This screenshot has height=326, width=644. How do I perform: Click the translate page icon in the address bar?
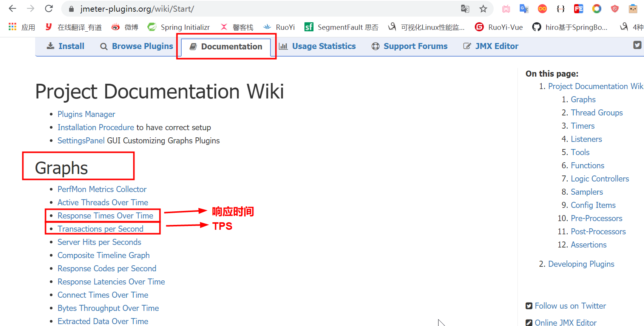[x=465, y=9]
